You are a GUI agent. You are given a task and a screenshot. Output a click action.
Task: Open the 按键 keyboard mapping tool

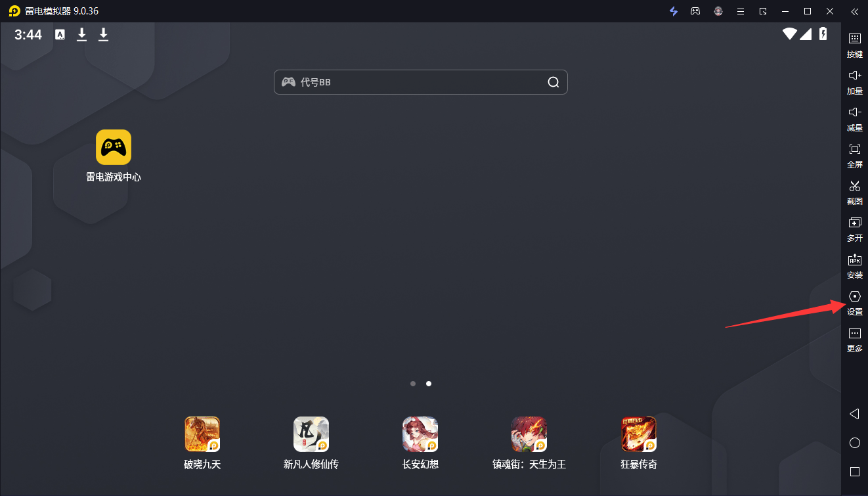pos(854,43)
